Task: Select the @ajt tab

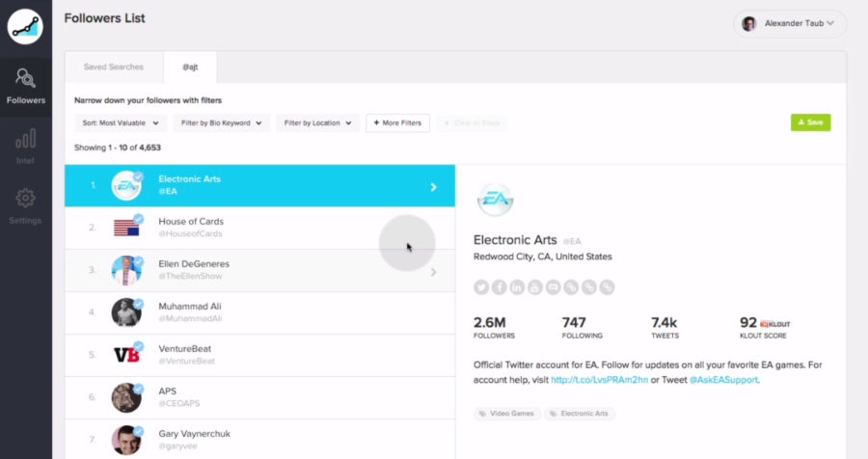Action: click(190, 67)
